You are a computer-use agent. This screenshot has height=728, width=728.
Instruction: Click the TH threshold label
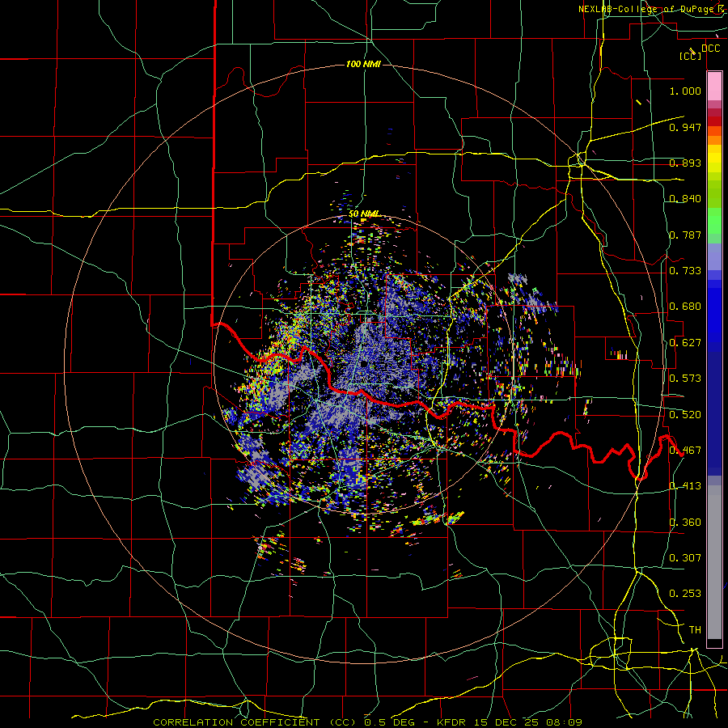tap(695, 629)
